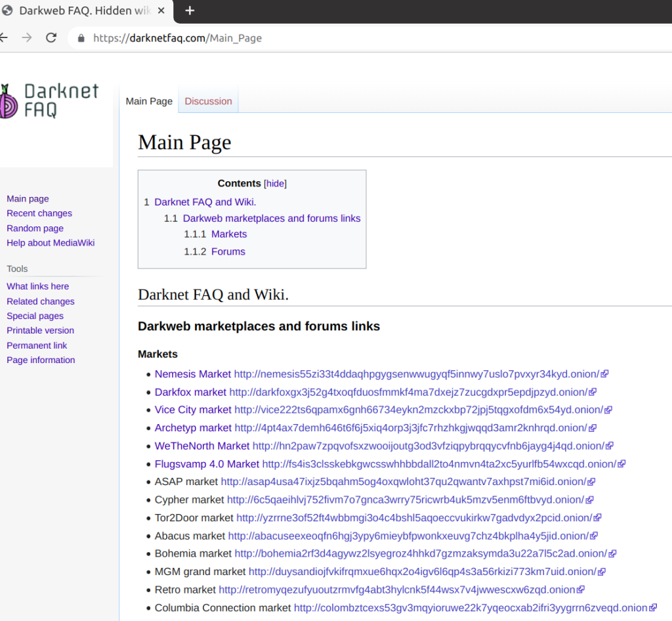Click external link icon beside Nemesis Market URL
Screen dimensions: 672x621
[x=604, y=374]
